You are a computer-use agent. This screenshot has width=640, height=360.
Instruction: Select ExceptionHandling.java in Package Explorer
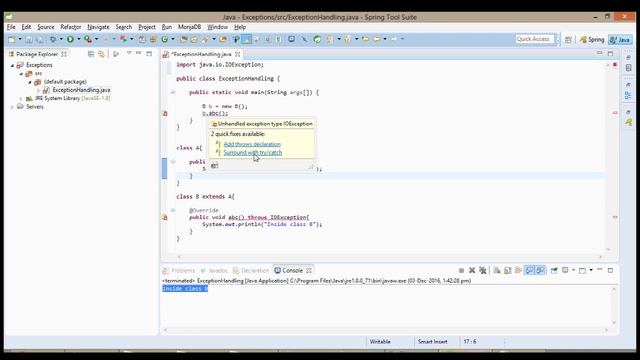[x=81, y=90]
